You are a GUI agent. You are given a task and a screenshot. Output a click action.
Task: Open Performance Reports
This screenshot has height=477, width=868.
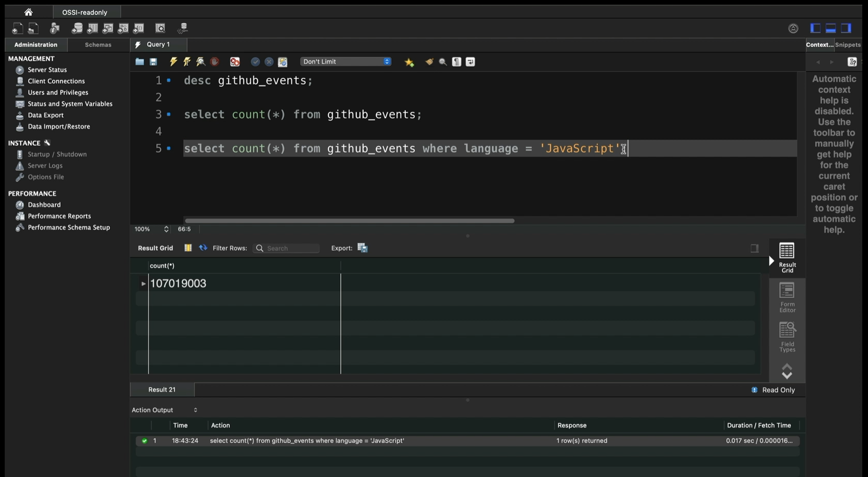(59, 216)
